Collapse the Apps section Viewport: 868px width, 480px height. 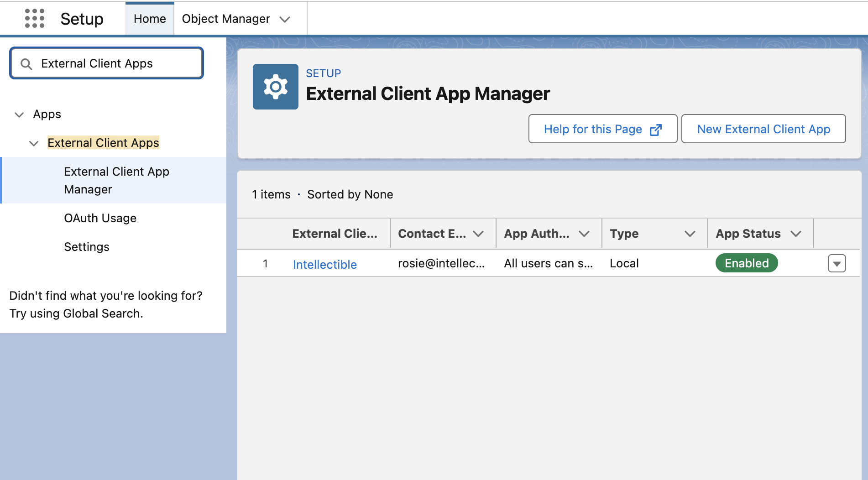click(x=19, y=115)
